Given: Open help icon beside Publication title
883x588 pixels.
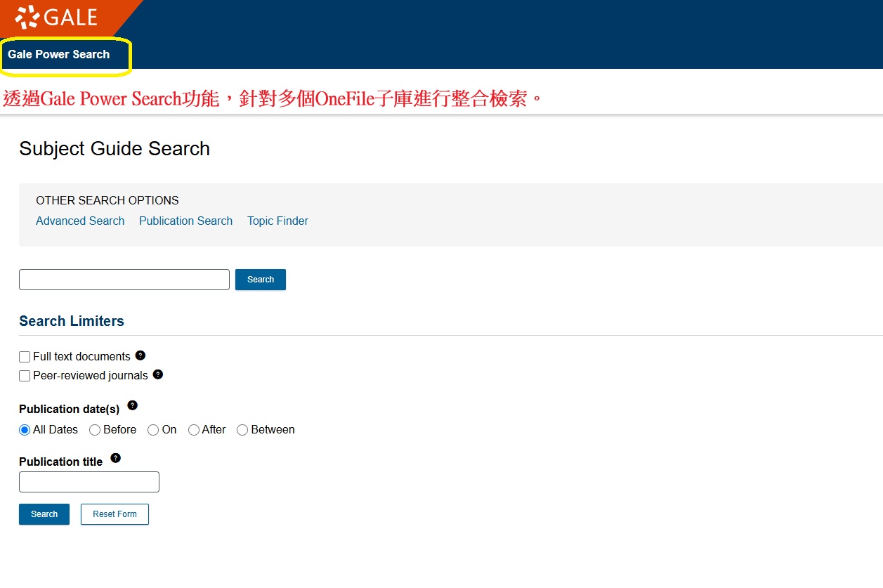Looking at the screenshot, I should coord(116,458).
